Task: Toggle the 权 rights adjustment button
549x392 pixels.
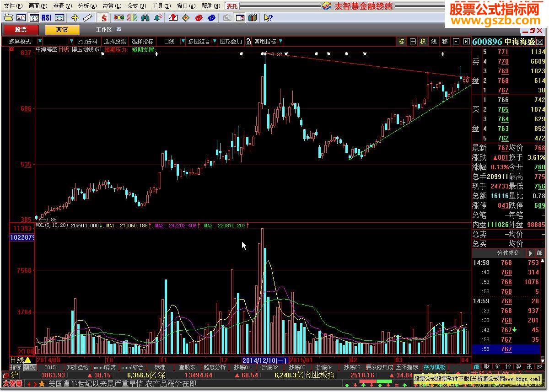Action: click(423, 41)
